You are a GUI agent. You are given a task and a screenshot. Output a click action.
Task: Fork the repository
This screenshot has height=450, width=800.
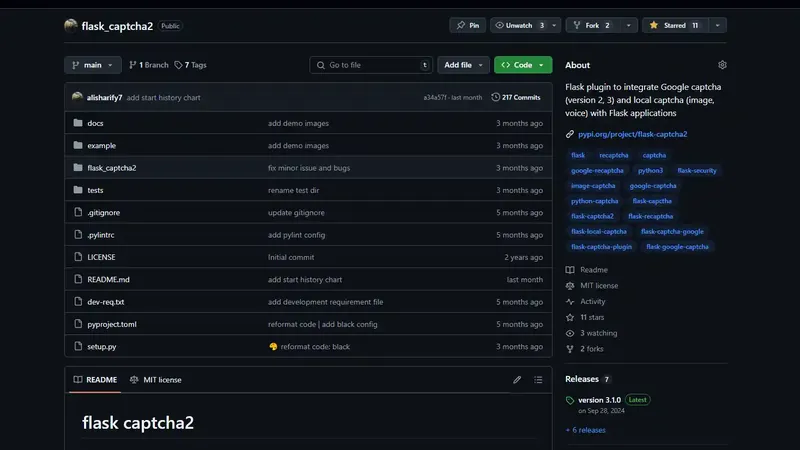click(x=592, y=25)
